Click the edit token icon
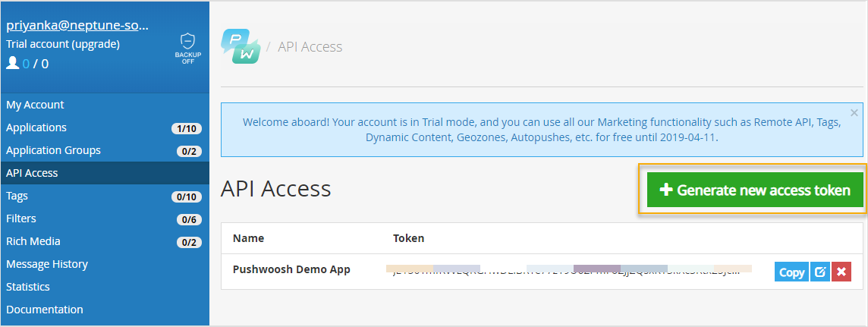This screenshot has width=868, height=327. coord(819,272)
